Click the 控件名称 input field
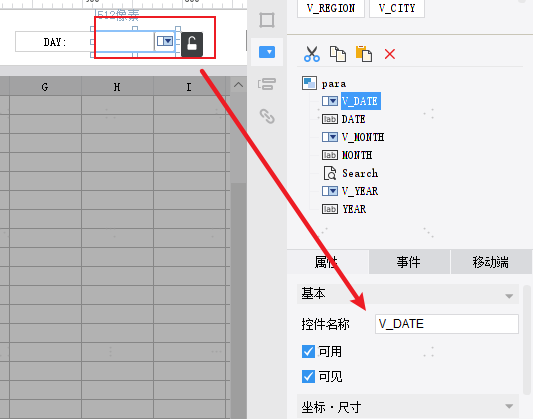 click(447, 324)
